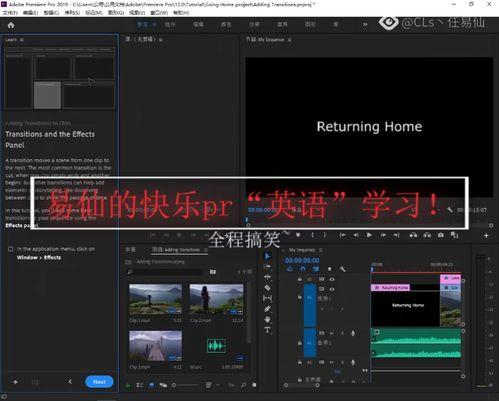Select the Ripple Edit tool
499x401 pixels.
(x=267, y=277)
